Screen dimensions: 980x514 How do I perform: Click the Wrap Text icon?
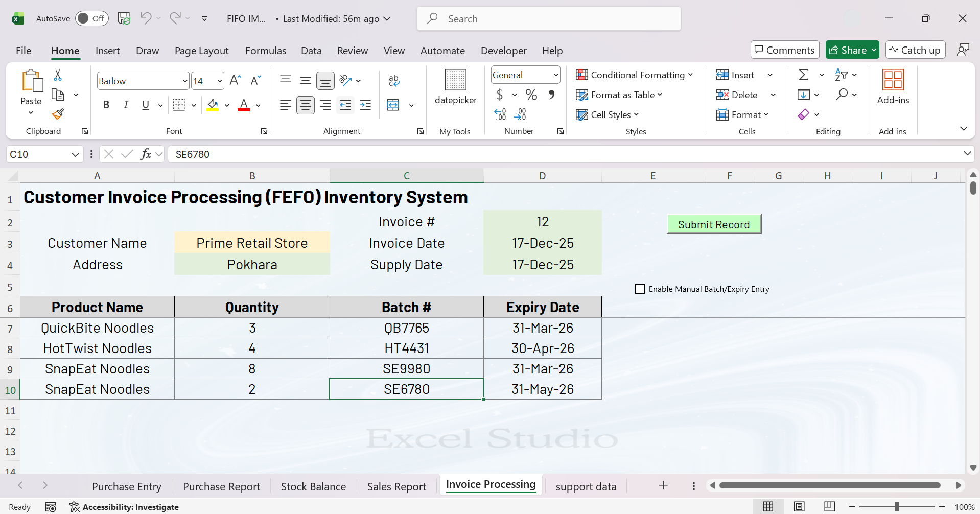pyautogui.click(x=394, y=80)
